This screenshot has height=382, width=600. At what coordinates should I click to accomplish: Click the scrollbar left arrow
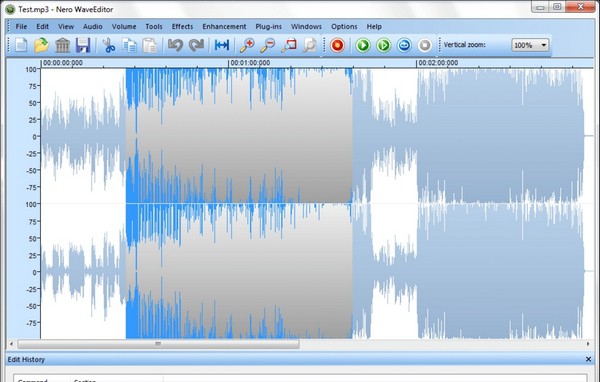[11, 344]
